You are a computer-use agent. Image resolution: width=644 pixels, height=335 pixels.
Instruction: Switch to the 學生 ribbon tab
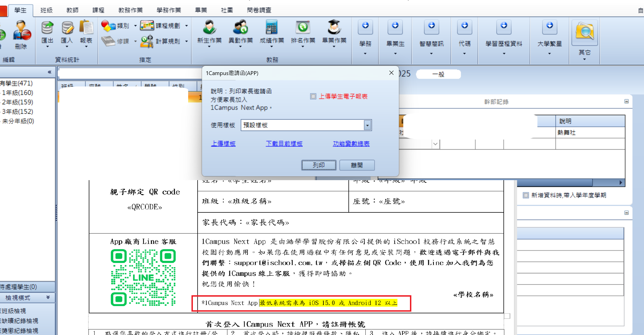[20, 10]
